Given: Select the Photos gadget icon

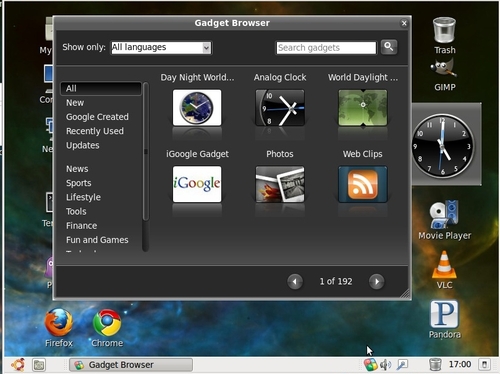Looking at the screenshot, I should 280,184.
